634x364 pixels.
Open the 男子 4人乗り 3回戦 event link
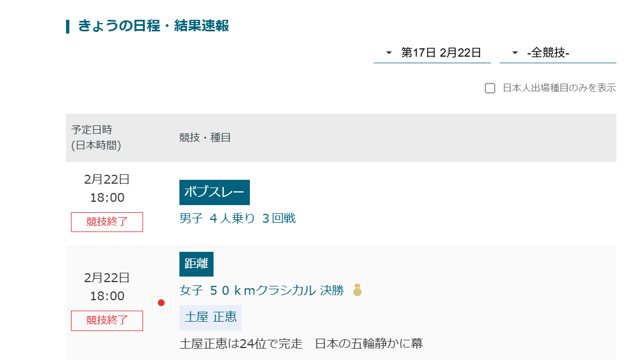point(238,219)
